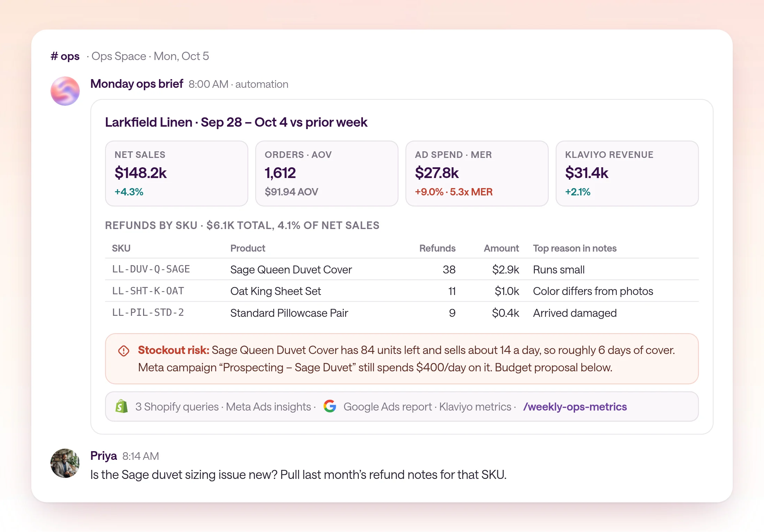The image size is (764, 532).
Task: Select the LL-DUV-Q-SAGE SKU cell
Action: click(151, 269)
